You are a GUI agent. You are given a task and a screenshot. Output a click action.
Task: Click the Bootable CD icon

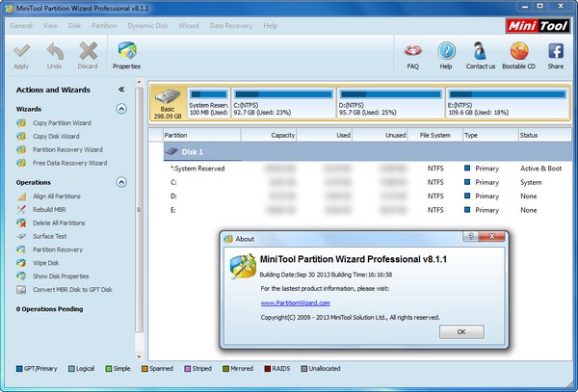[518, 51]
